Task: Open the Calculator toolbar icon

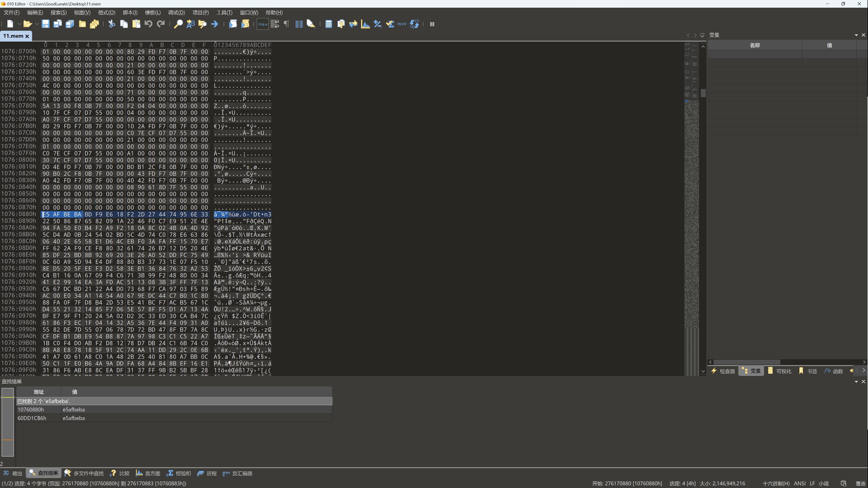Action: [328, 24]
